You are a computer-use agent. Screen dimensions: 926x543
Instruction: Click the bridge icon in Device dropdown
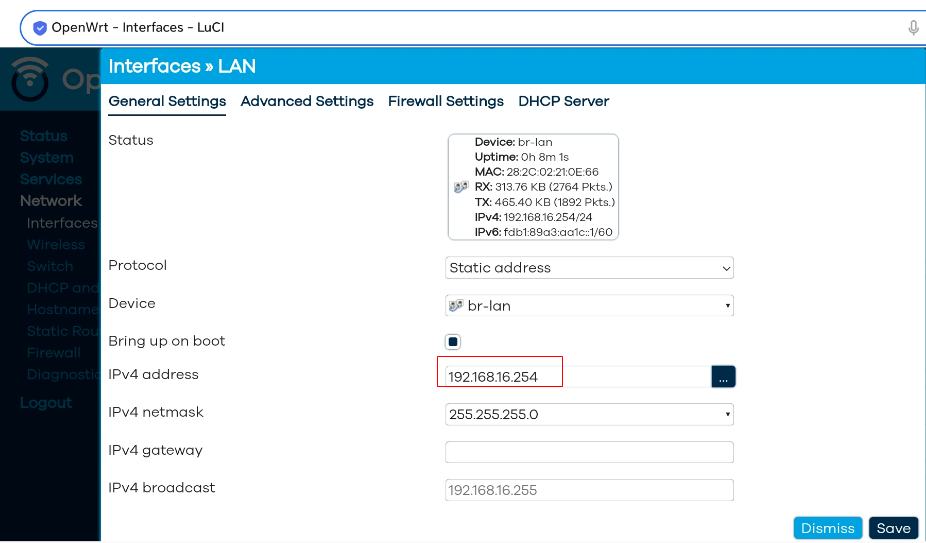456,306
